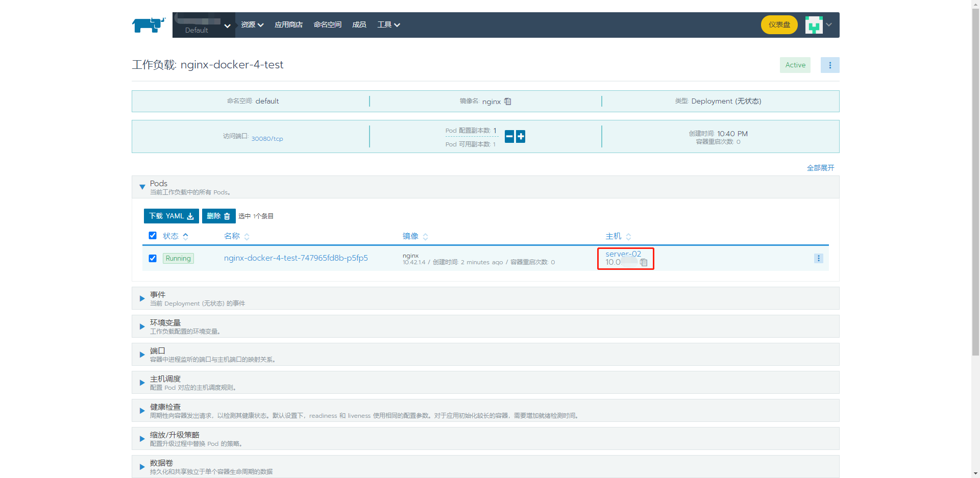980x478 pixels.
Task: Open the 工具 dropdown menu
Action: (x=388, y=24)
